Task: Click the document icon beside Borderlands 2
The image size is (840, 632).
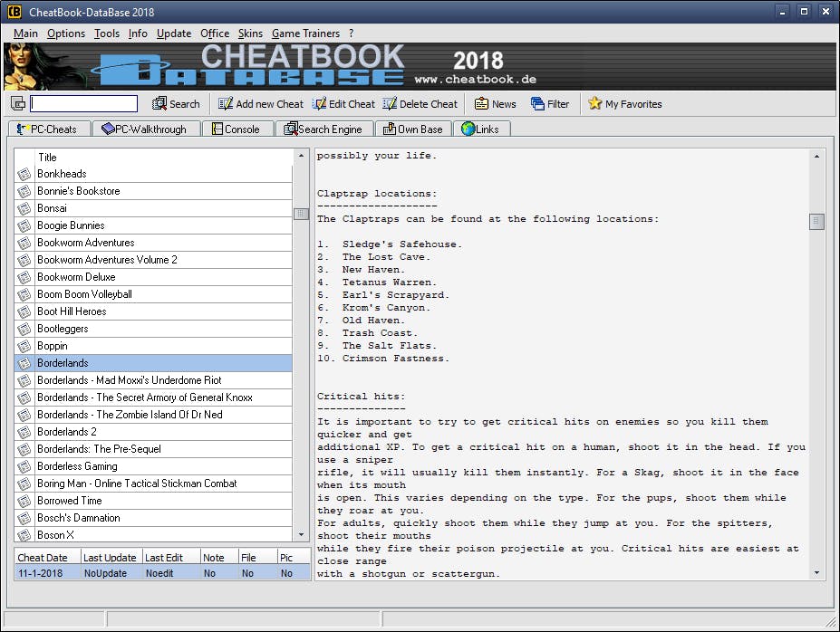Action: [24, 433]
